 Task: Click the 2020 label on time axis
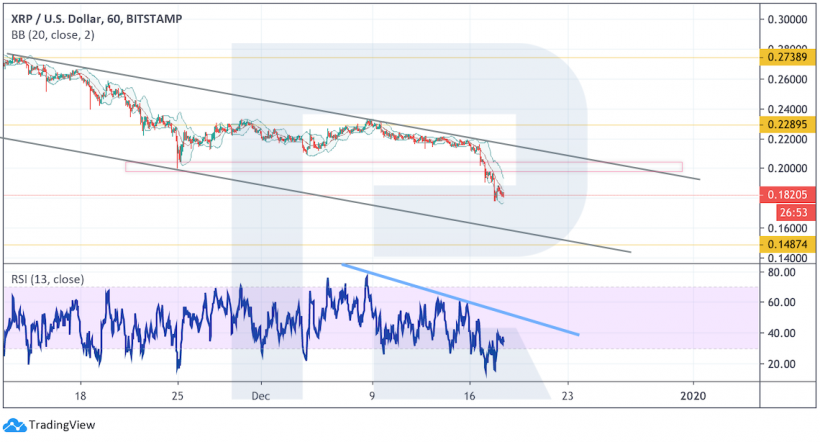[693, 396]
